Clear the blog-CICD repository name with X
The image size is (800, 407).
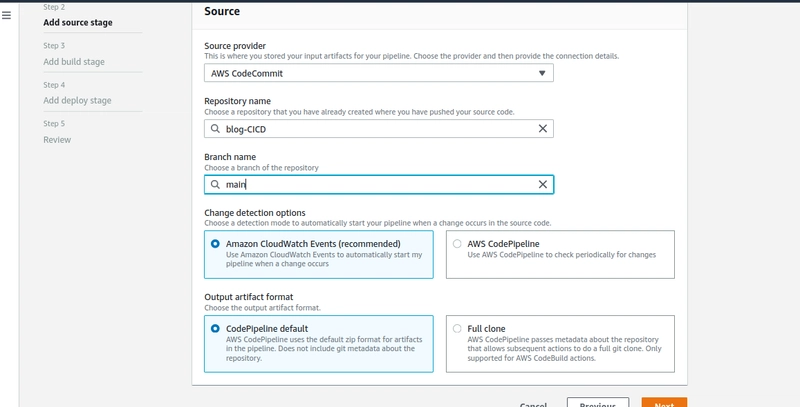(x=543, y=129)
